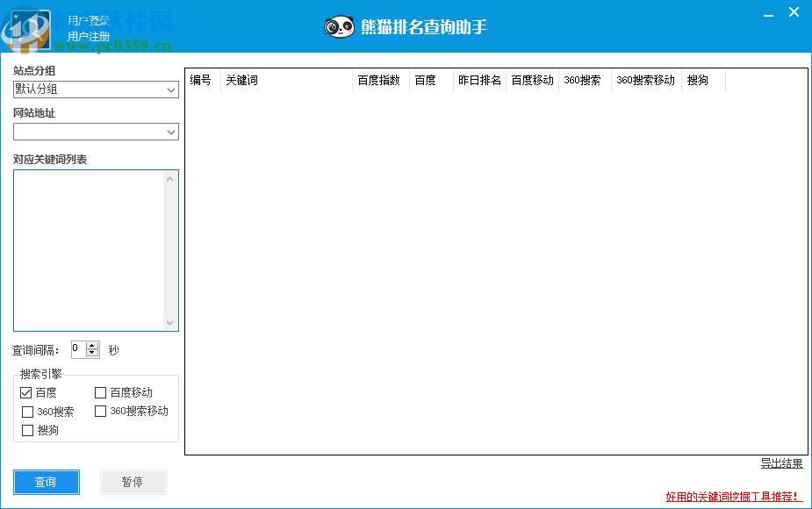Screen dimensions: 812x509
Task: Uncheck the 百度 search engine checkbox
Action: (26, 393)
